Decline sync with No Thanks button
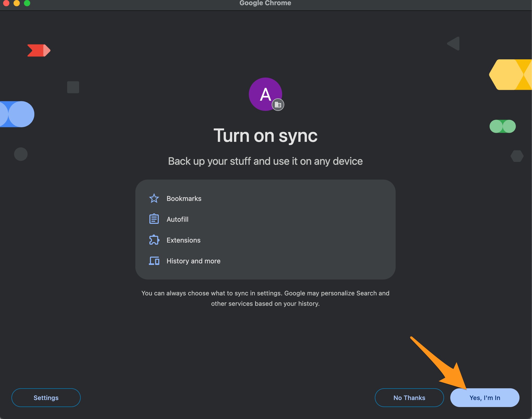The image size is (532, 419). (409, 397)
